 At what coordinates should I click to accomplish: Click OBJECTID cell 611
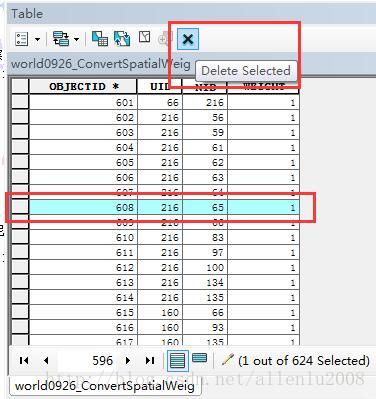tap(83, 252)
